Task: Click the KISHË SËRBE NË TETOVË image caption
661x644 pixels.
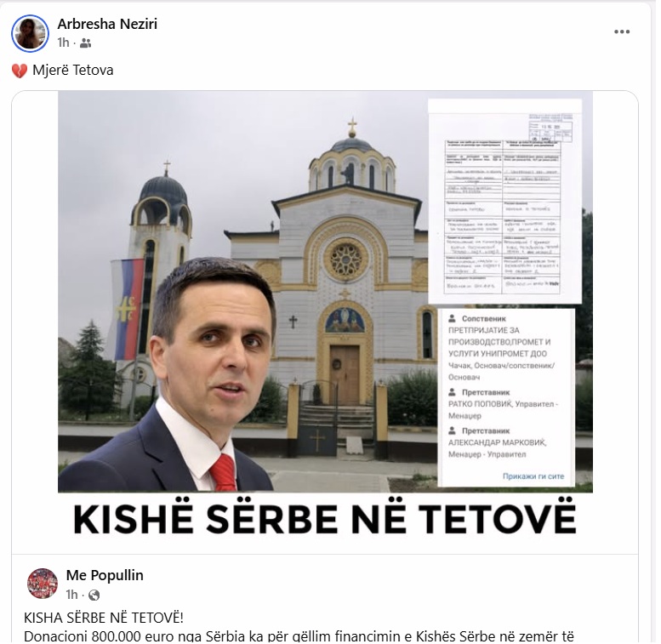Action: (x=325, y=518)
